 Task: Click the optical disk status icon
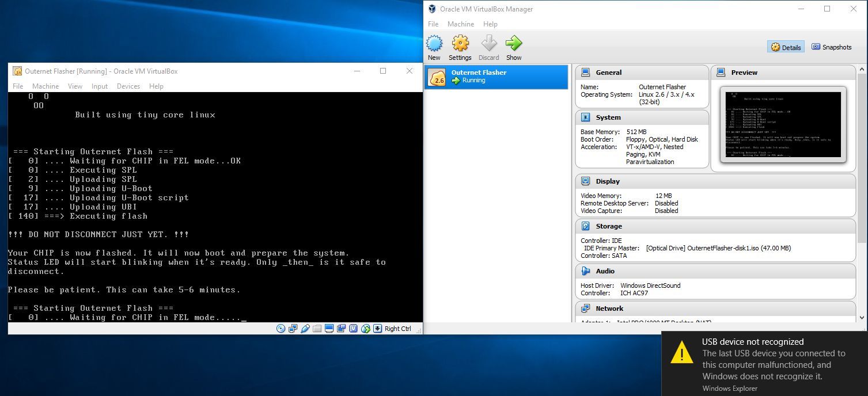[x=281, y=329]
